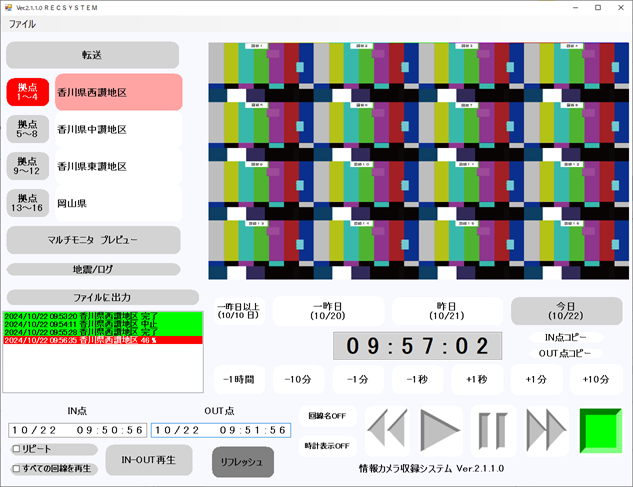Toggle 時計表示OFF button
Image resolution: width=633 pixels, height=487 pixels.
327,446
